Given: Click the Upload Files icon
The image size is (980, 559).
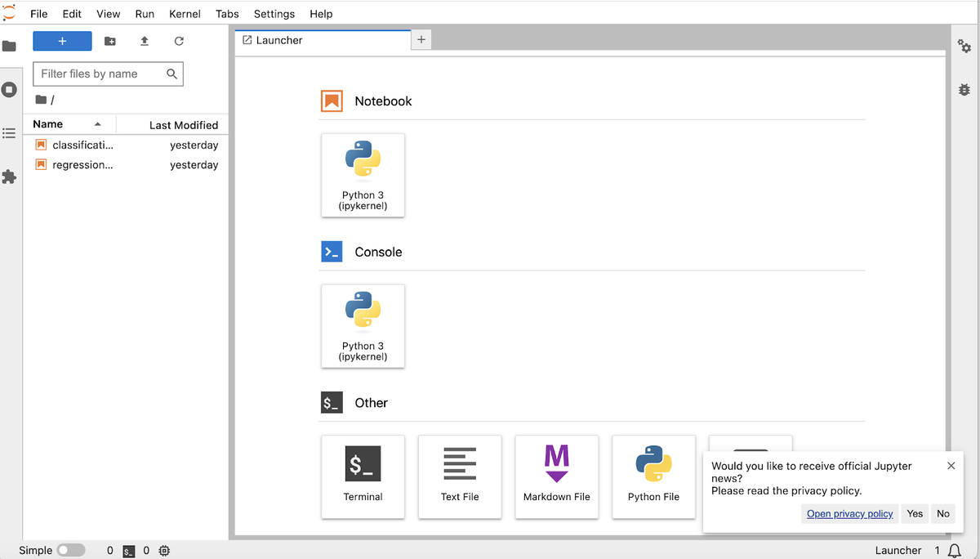Looking at the screenshot, I should (x=145, y=41).
